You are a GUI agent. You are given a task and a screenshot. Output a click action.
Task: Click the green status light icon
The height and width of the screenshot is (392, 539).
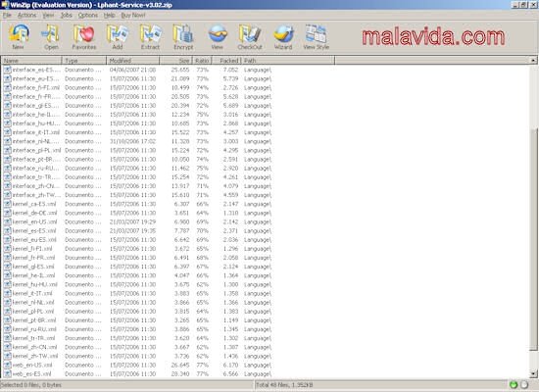(x=514, y=385)
